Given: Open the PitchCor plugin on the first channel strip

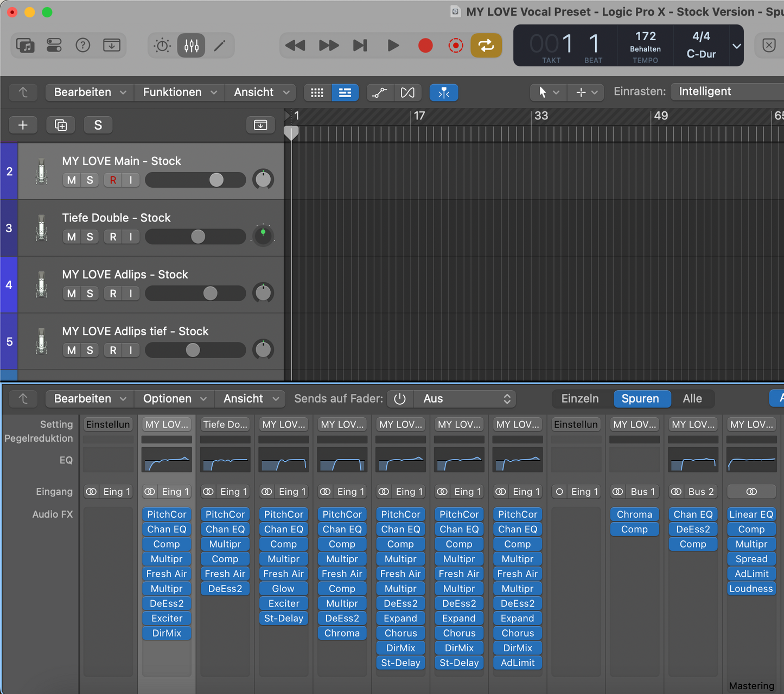Looking at the screenshot, I should pos(167,514).
